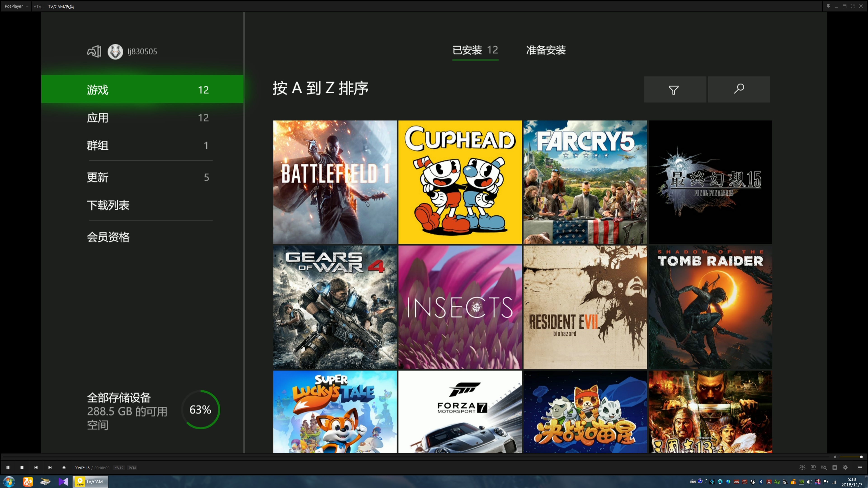Click the eject/open file icon
Image resolution: width=868 pixels, height=488 pixels.
[x=64, y=467]
